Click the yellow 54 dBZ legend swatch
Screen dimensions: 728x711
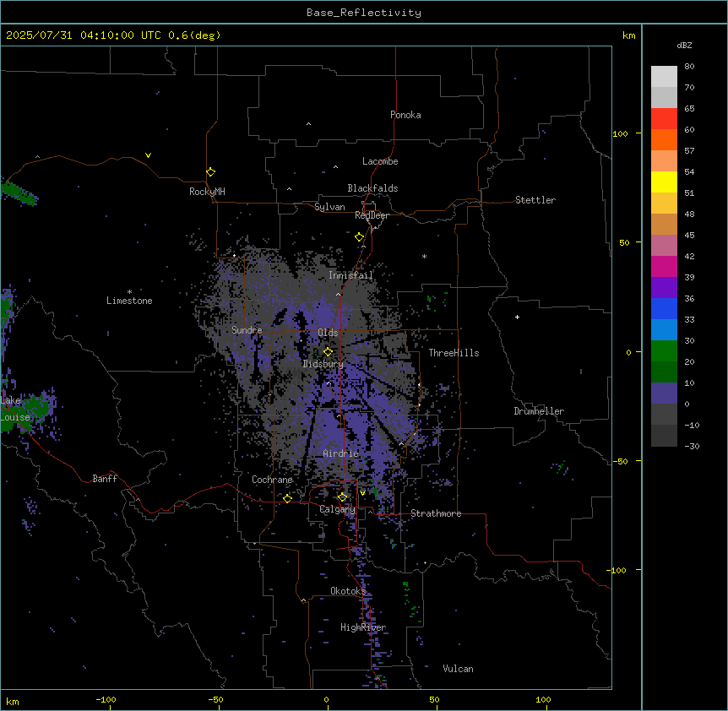click(x=664, y=182)
